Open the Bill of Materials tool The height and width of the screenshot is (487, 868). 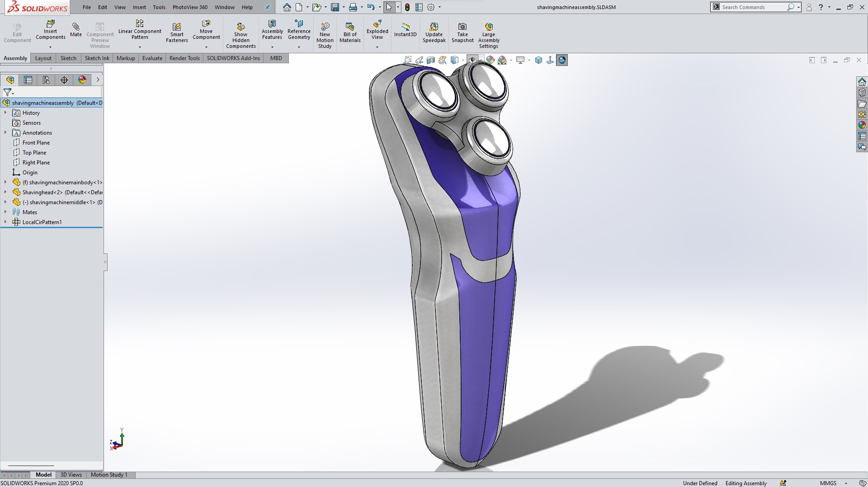[350, 32]
